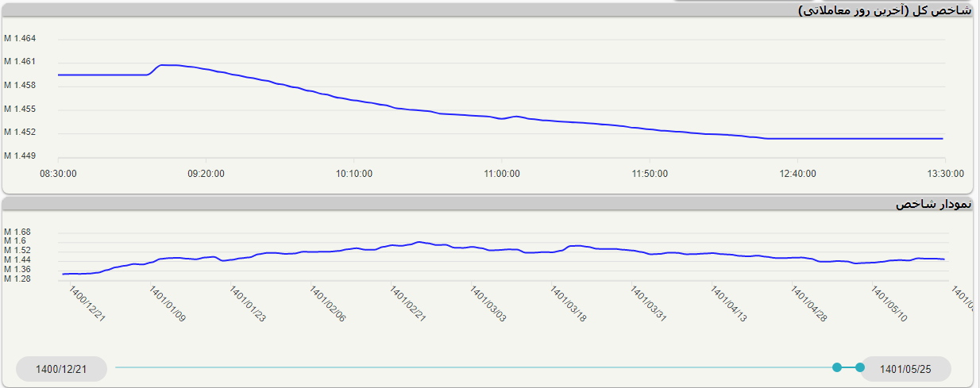Click the left handle of the date range slider
Screen dimensions: 980x388
836,367
